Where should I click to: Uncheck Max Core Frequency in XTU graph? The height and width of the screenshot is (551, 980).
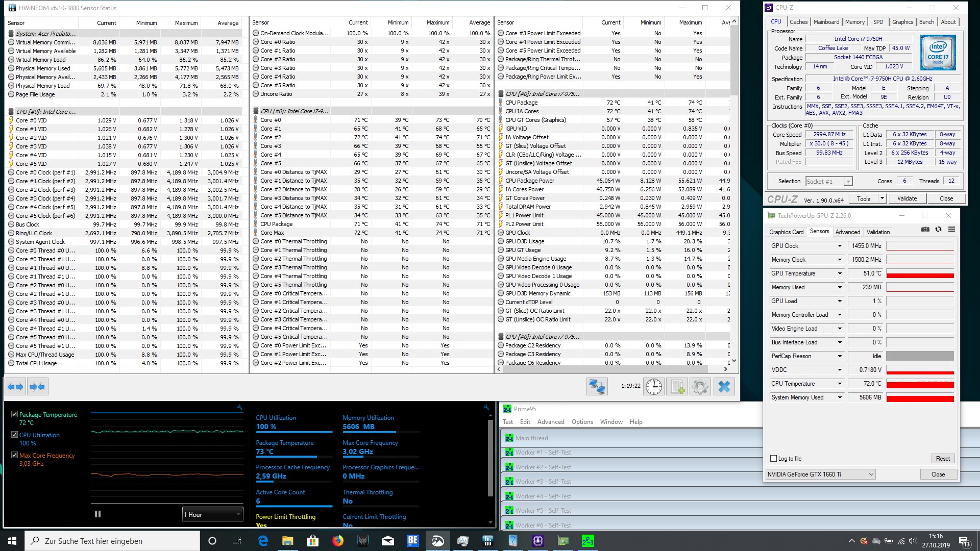point(14,455)
